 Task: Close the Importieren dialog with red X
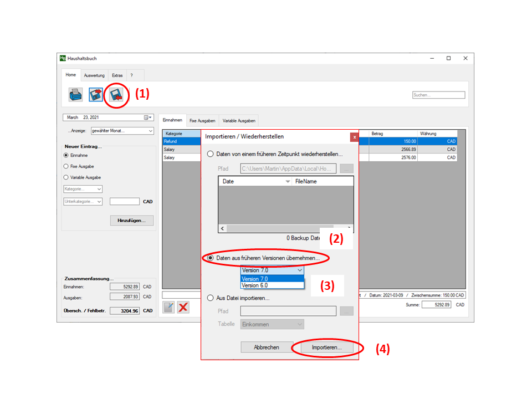point(354,137)
